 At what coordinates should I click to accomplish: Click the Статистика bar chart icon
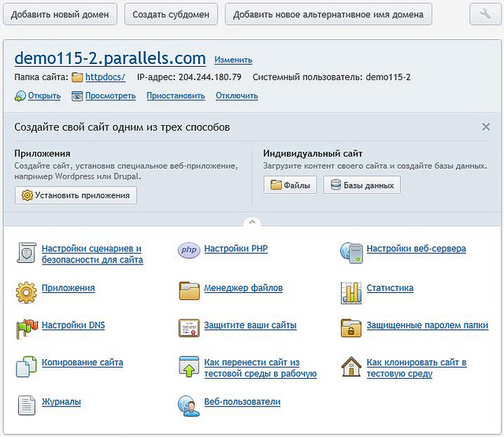click(x=351, y=293)
